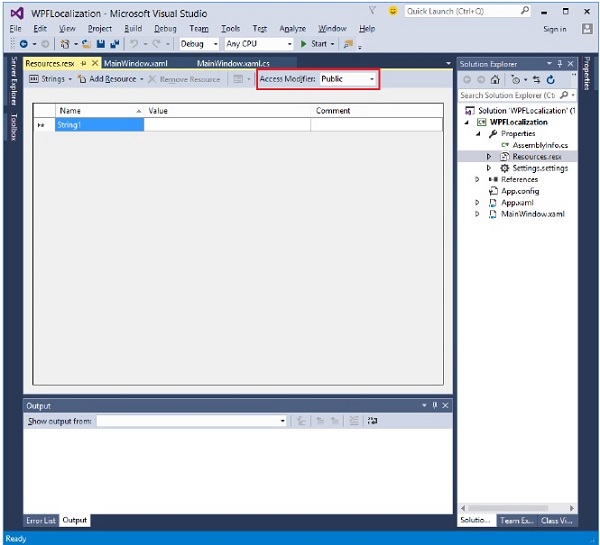Click the Pending Changes Filter clock icon
This screenshot has width=600, height=545.
point(515,80)
